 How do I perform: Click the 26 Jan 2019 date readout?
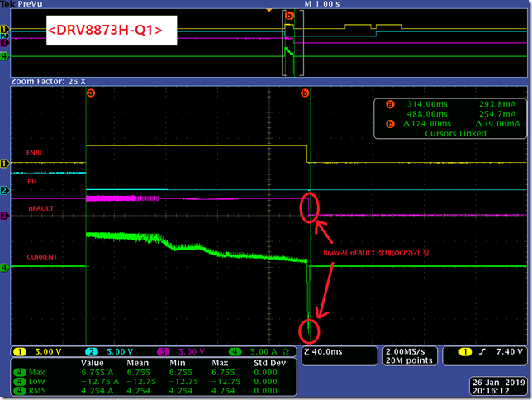497,383
